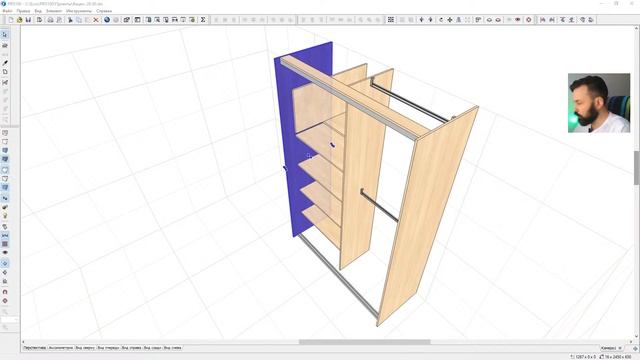This screenshot has height=360, width=640.
Task: Click the New project toolbar icon
Action: pyautogui.click(x=11, y=20)
